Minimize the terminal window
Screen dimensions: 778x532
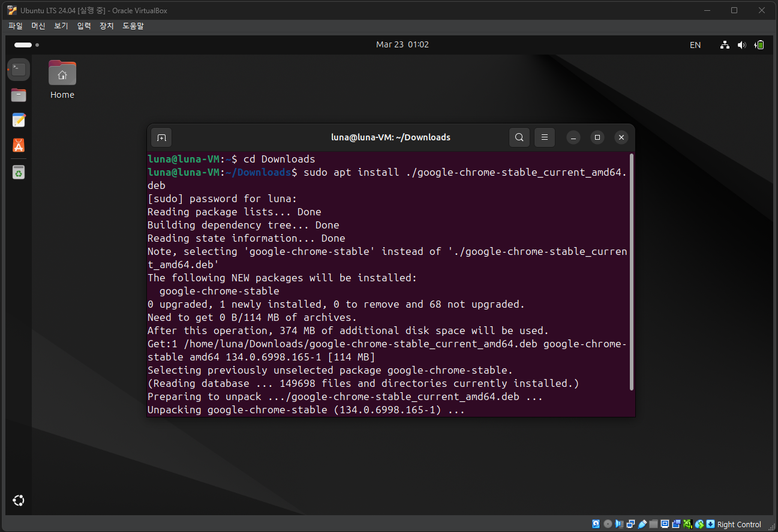tap(573, 137)
